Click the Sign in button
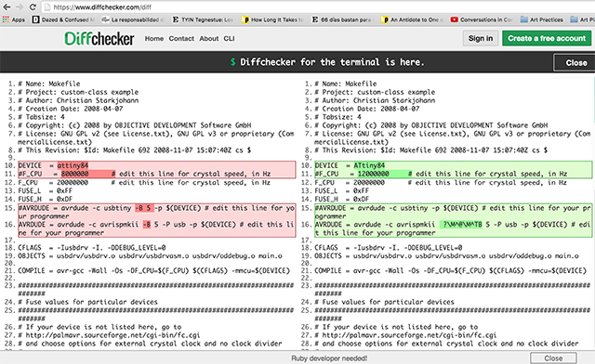The height and width of the screenshot is (364, 595). [481, 38]
